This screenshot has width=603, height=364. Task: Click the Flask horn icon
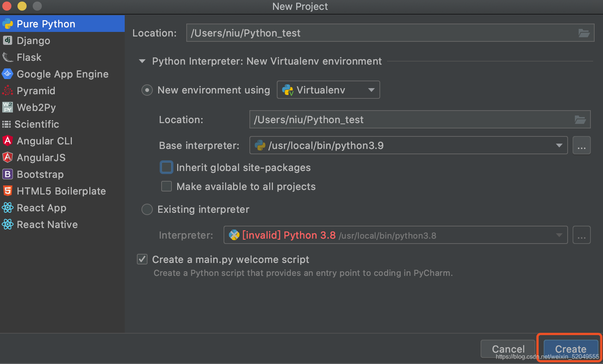(8, 57)
